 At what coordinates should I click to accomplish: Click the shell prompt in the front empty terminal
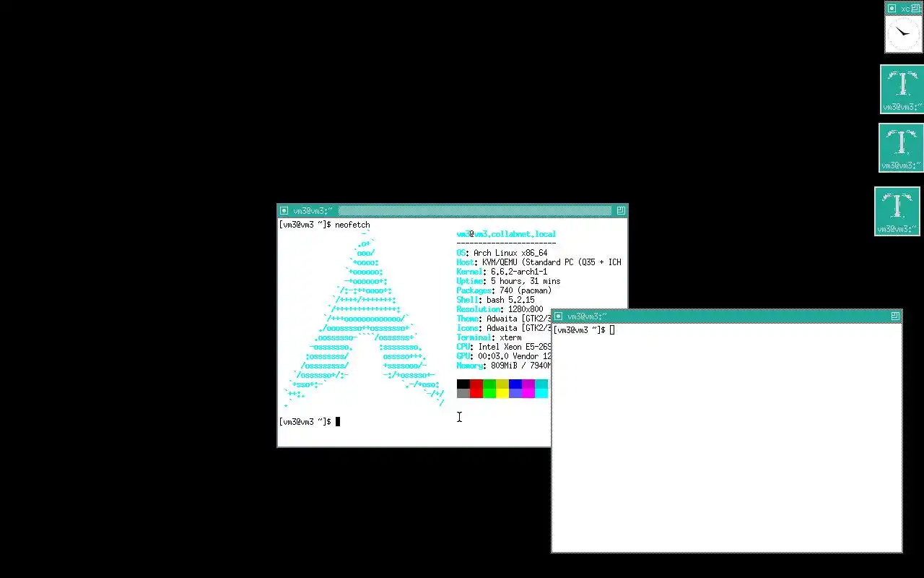click(x=580, y=330)
